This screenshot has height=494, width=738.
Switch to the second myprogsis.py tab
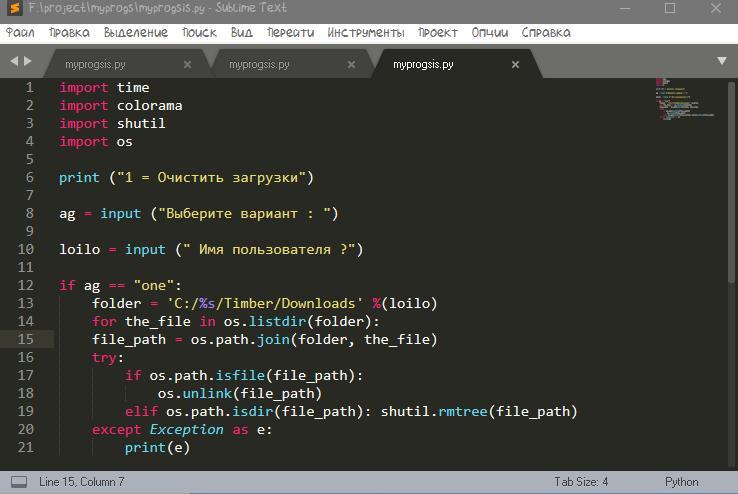click(x=259, y=65)
